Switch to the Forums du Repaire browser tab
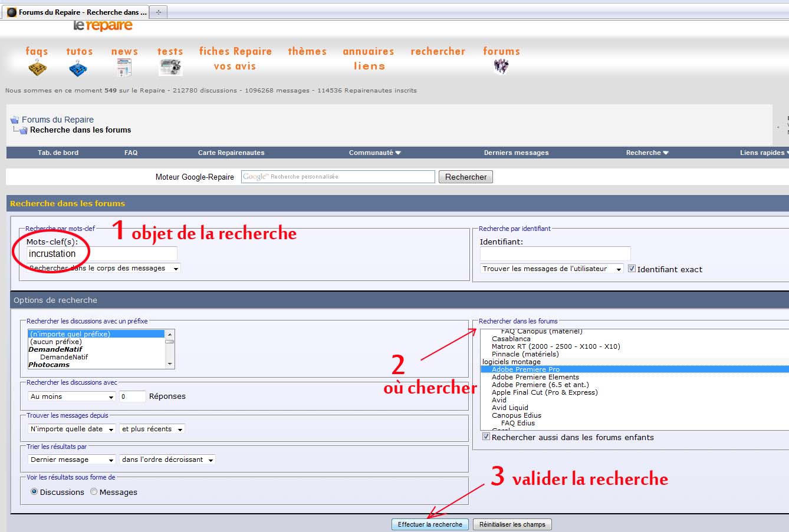789x532 pixels. point(77,12)
